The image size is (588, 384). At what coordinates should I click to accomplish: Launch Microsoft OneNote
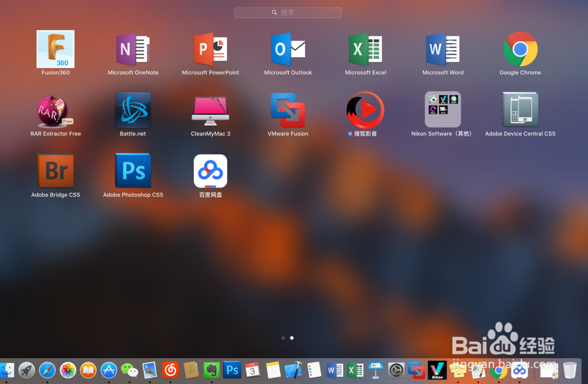(133, 49)
